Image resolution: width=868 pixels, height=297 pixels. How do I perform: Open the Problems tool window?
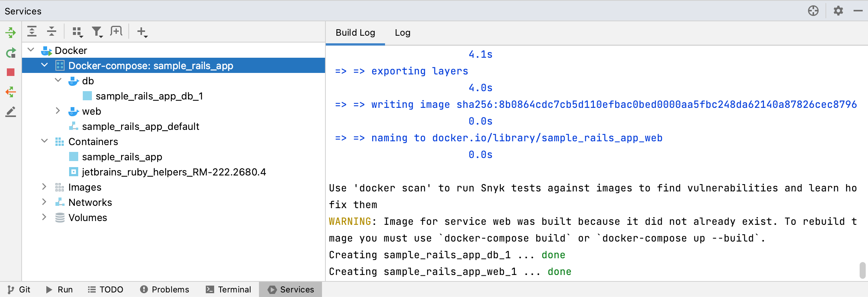(164, 289)
